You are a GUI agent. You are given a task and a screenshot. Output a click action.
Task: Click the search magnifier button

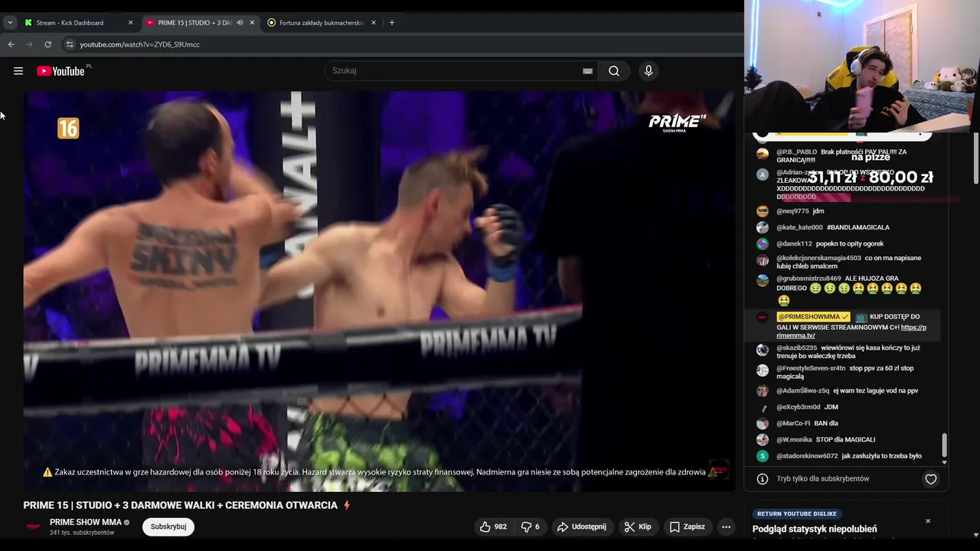point(614,71)
